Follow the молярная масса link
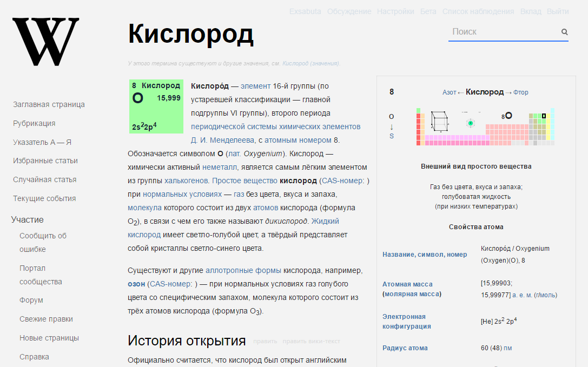The width and height of the screenshot is (588, 367). (412, 294)
